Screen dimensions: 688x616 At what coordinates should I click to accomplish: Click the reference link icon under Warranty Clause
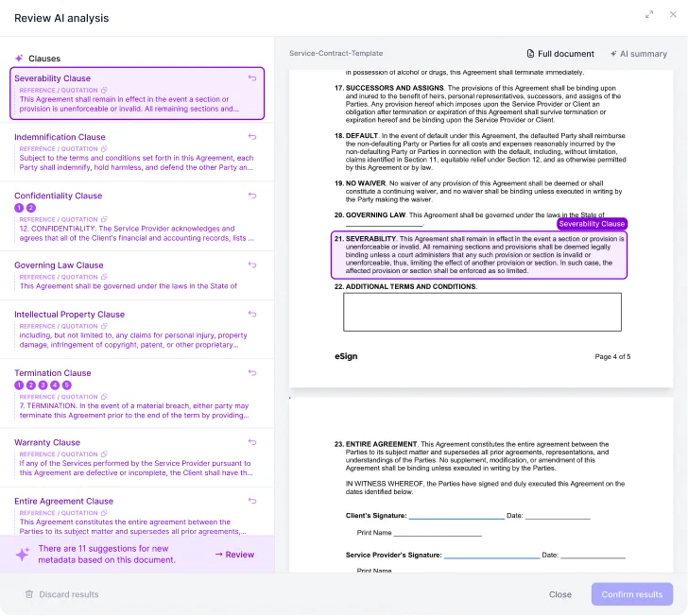coord(104,454)
